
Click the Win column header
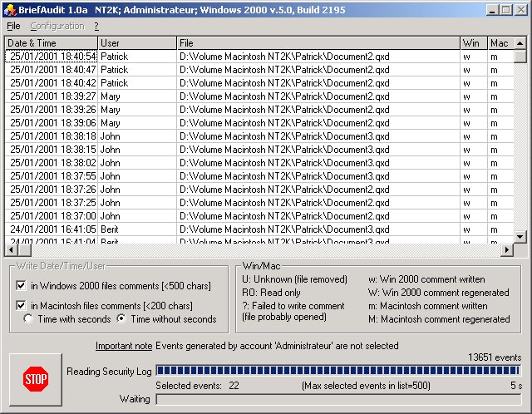[473, 42]
